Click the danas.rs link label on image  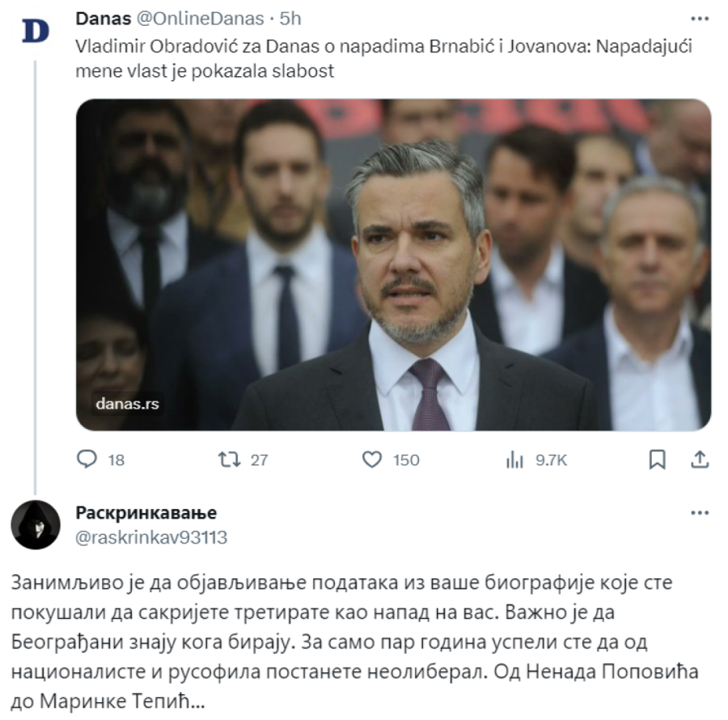pos(127,404)
